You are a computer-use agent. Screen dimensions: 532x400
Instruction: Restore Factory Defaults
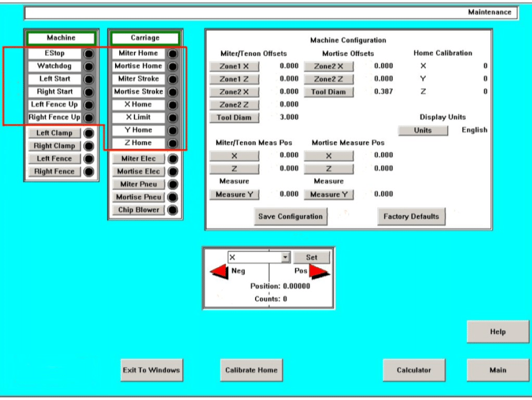411,217
